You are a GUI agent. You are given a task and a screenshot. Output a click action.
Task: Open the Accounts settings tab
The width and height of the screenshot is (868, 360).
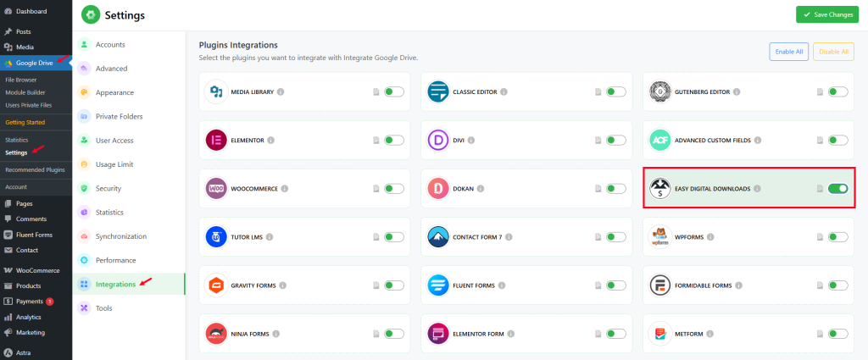coord(129,45)
